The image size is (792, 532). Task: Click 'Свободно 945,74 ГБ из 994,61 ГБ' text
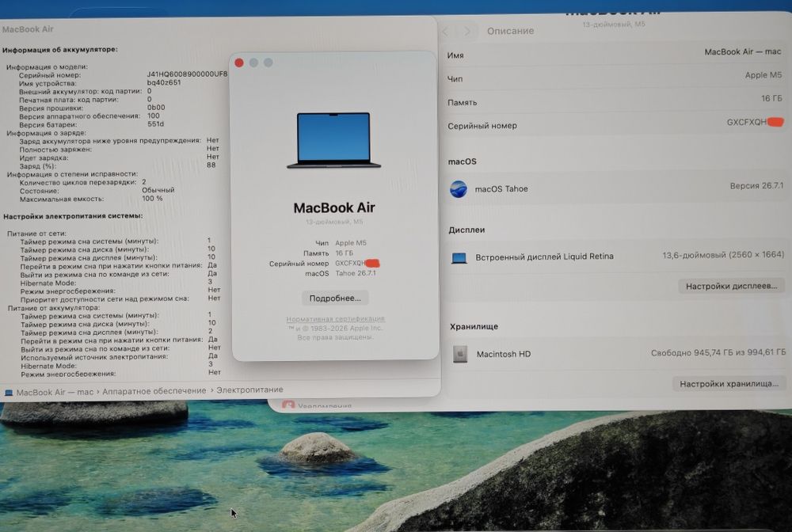point(718,352)
